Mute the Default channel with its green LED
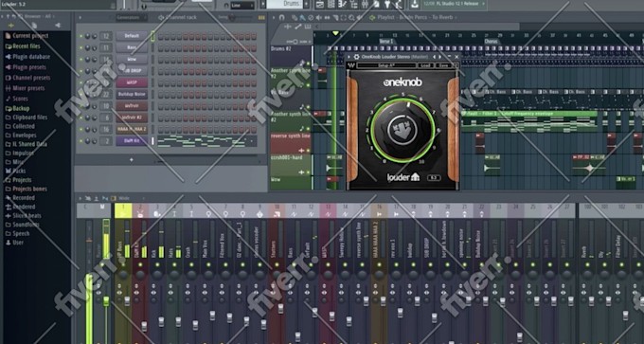This screenshot has width=644, height=344. click(x=80, y=36)
